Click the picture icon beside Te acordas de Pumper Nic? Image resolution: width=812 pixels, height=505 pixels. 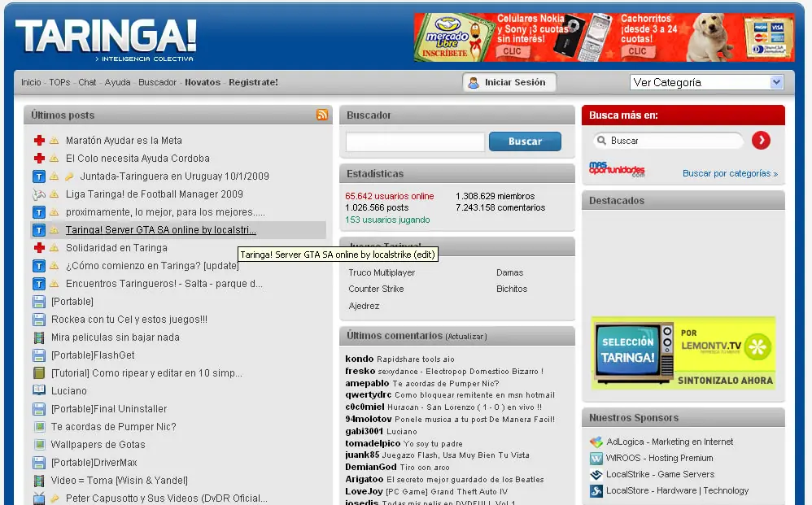(39, 427)
